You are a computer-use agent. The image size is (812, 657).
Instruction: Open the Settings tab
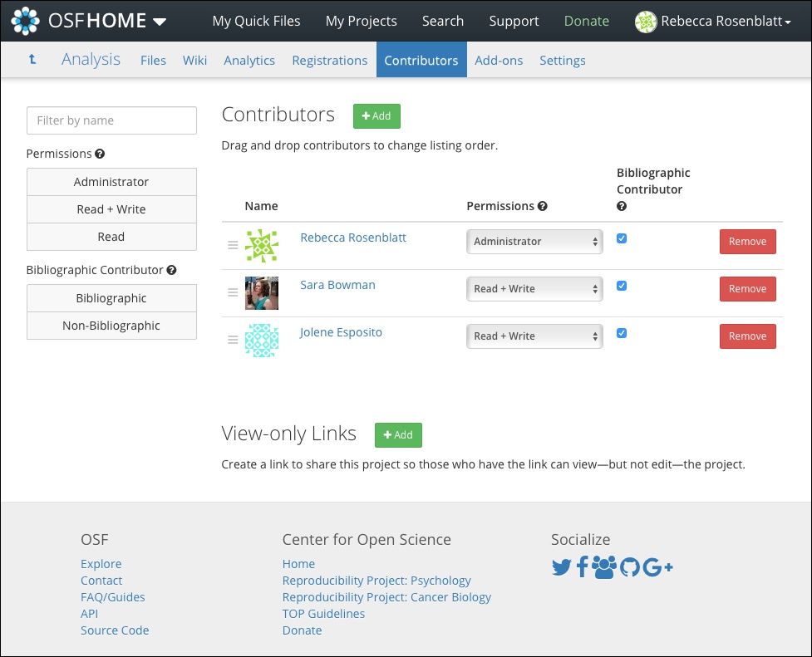tap(563, 61)
